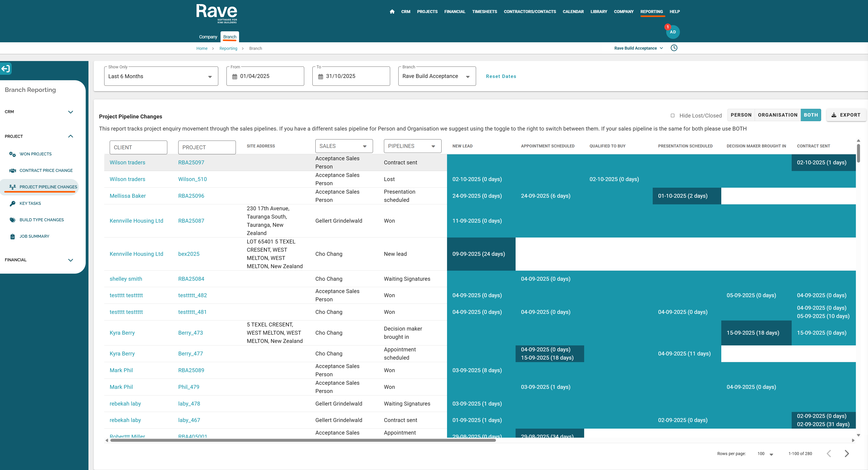This screenshot has width=868, height=470.
Task: Click the Key Tasks key icon
Action: tap(13, 203)
